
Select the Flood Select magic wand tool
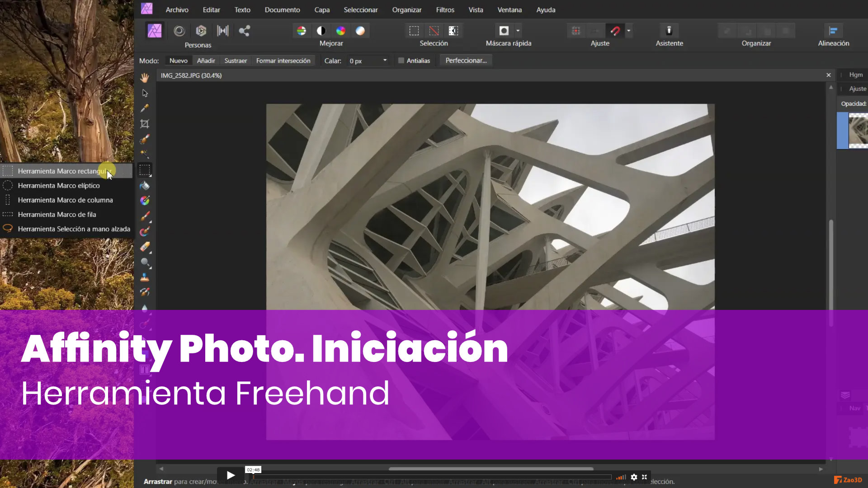coord(145,155)
